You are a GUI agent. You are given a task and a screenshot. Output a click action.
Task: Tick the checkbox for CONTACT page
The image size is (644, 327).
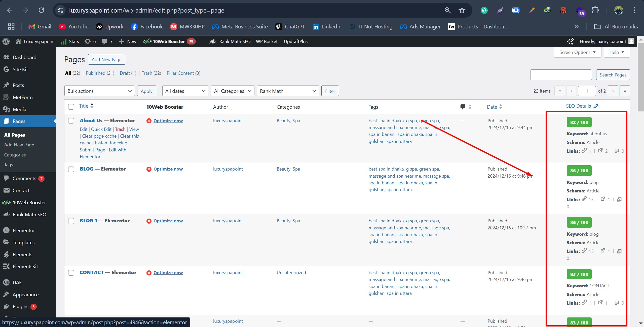pos(71,273)
